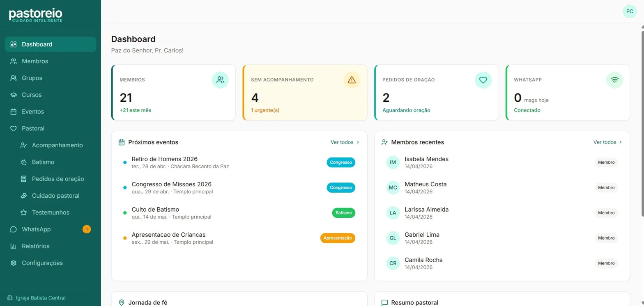This screenshot has width=644, height=306.
Task: Collapse the Pastoral submenu
Action: [x=51, y=128]
